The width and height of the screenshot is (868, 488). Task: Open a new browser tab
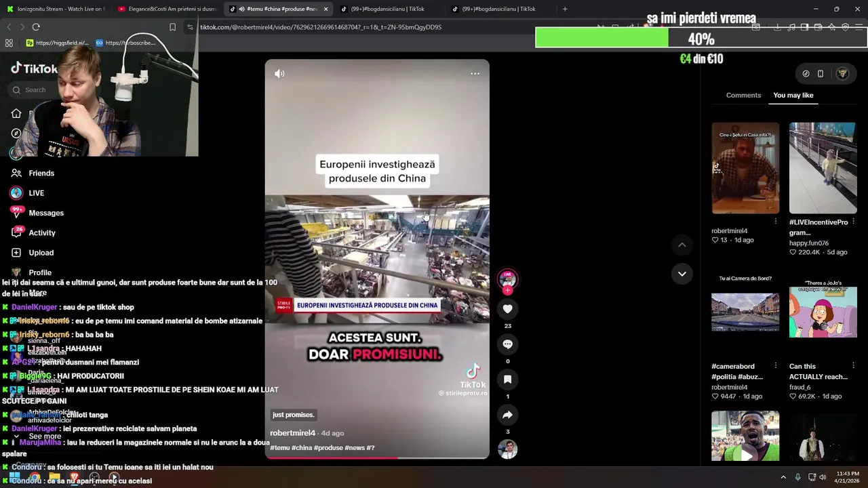[x=565, y=9]
